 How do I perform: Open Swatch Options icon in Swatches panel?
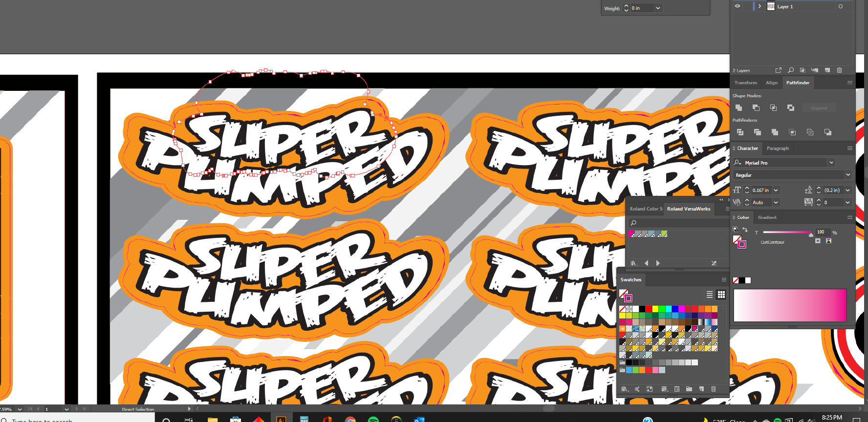[x=677, y=389]
